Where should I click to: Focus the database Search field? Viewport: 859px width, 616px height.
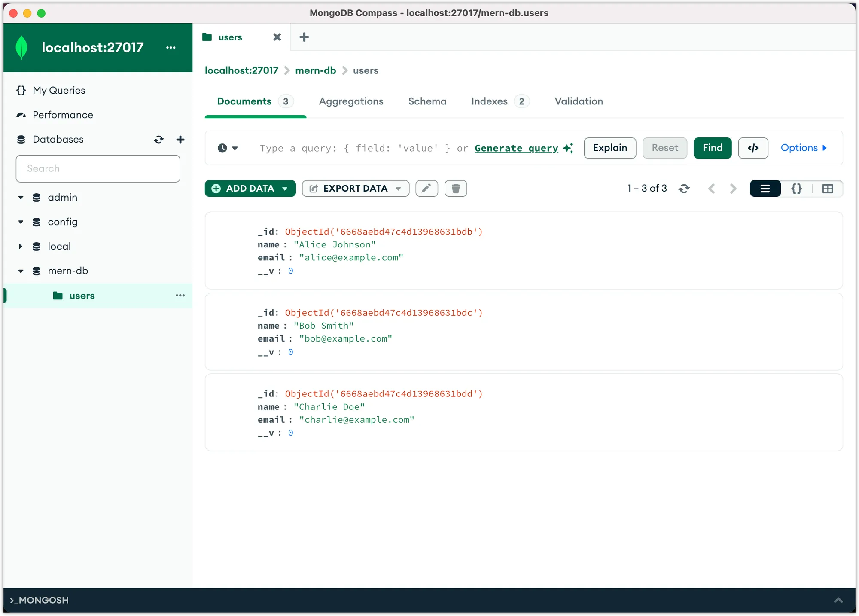[x=98, y=168]
